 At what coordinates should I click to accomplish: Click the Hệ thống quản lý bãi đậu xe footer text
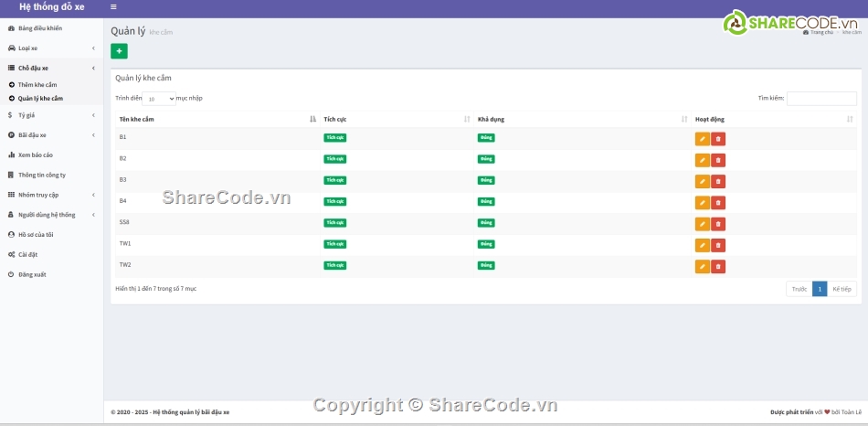point(192,412)
